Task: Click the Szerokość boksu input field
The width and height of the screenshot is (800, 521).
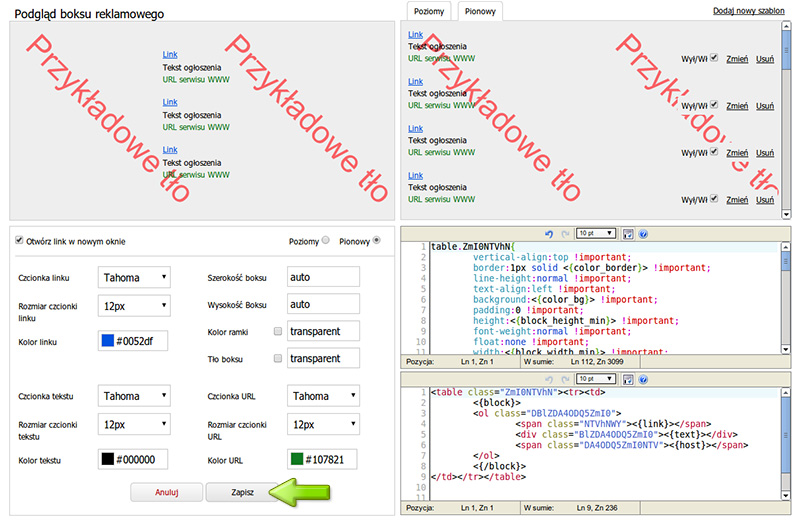Action: point(322,277)
